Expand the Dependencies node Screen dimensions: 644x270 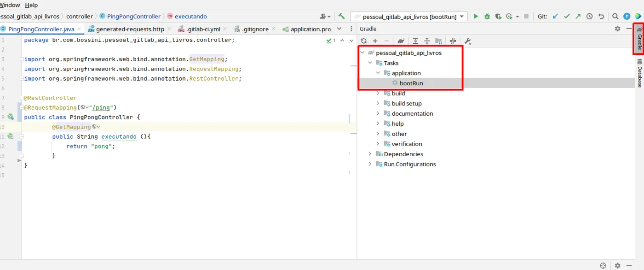click(x=370, y=154)
